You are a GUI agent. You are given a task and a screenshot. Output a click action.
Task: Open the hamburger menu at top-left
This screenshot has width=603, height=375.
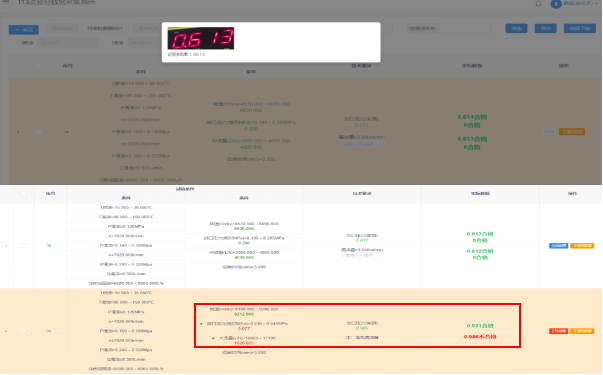[x=6, y=2]
